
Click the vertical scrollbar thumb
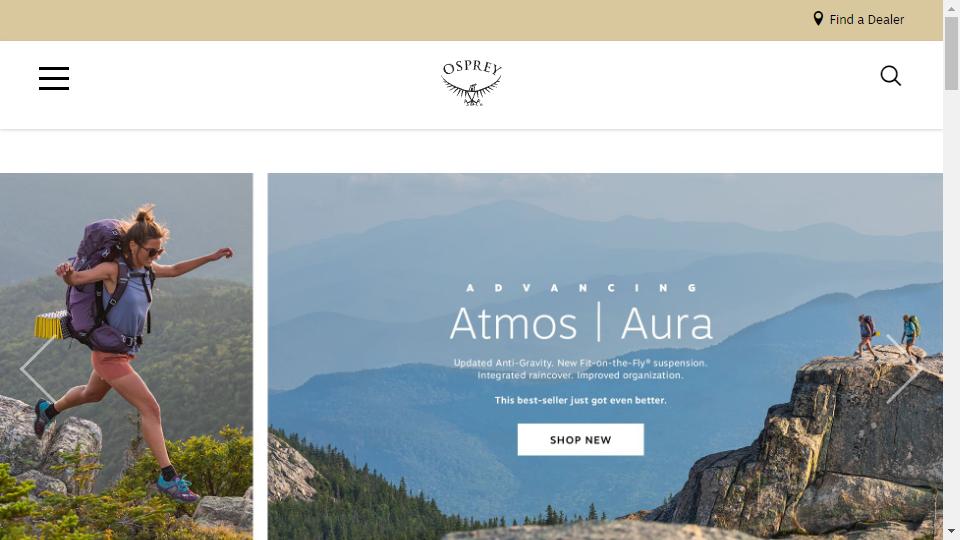tap(951, 53)
